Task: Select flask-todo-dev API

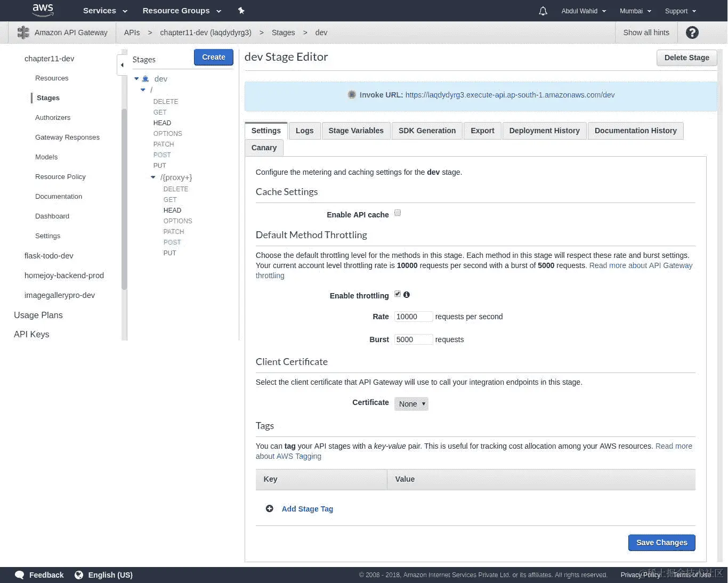Action: click(x=49, y=256)
